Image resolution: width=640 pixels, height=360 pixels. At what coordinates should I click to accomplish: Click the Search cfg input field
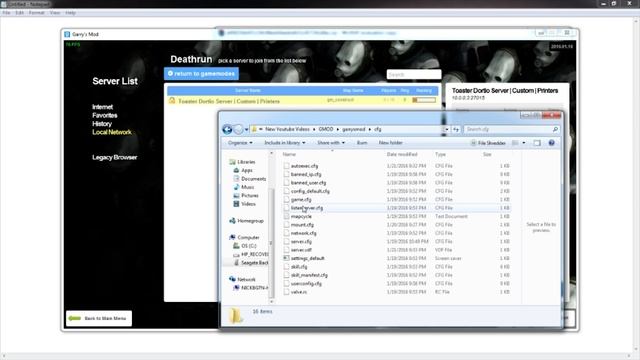click(508, 129)
